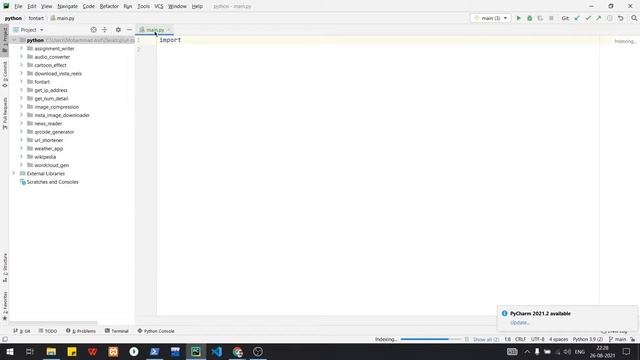Open the TODO tool window

48,331
